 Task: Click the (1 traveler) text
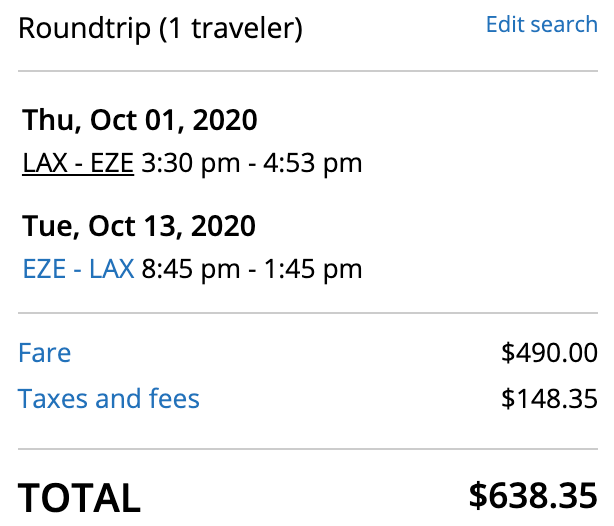click(231, 29)
